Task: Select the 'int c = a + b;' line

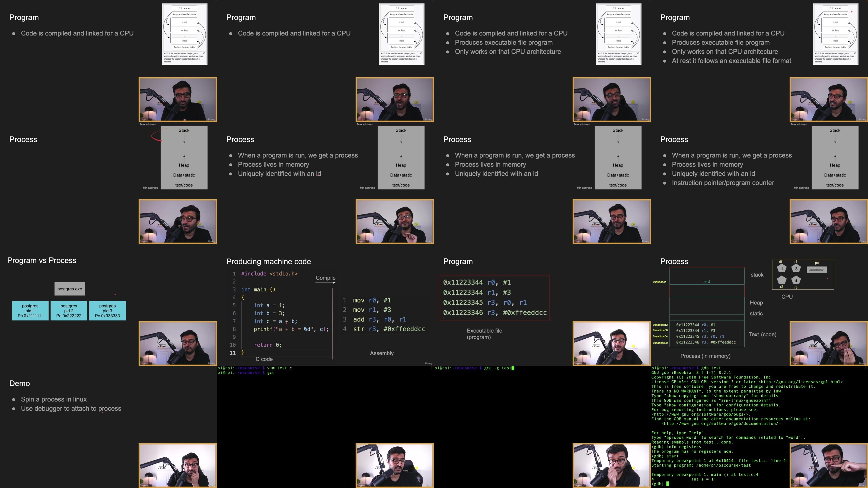Action: point(275,321)
